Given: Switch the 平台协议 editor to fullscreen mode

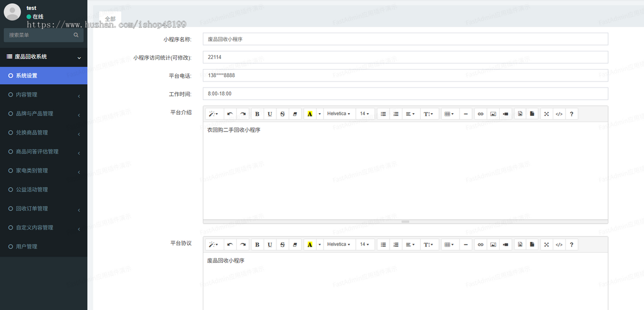Looking at the screenshot, I should coord(546,244).
